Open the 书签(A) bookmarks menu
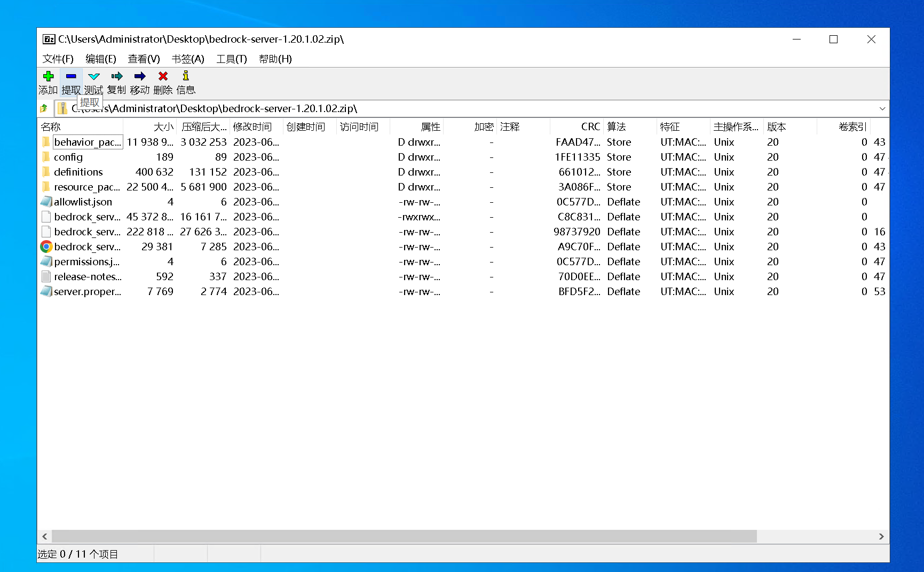 (x=188, y=59)
